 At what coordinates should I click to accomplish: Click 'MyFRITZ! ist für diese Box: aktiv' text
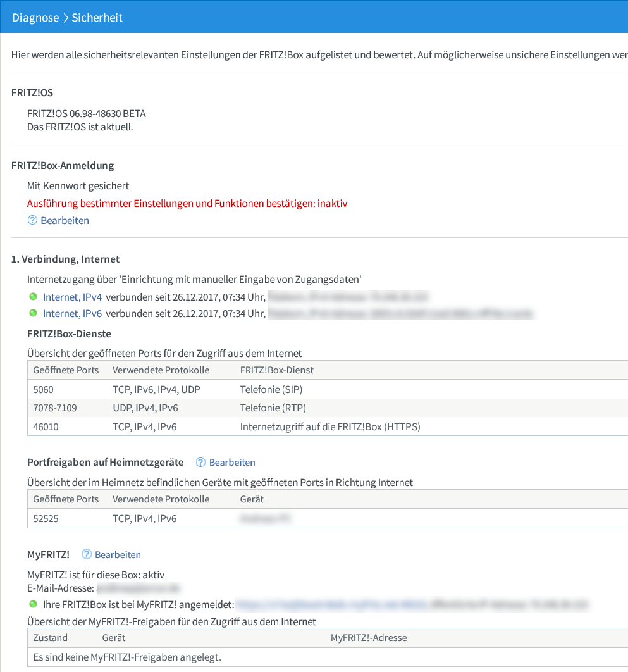96,575
